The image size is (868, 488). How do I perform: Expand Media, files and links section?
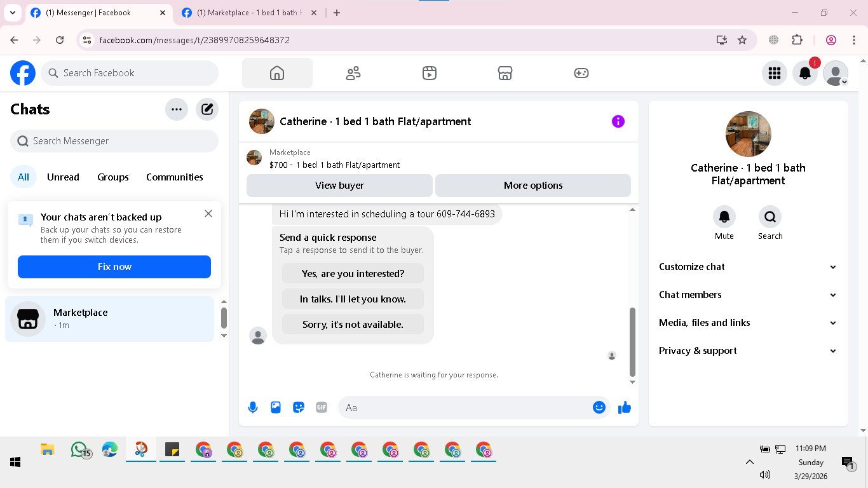(x=749, y=323)
